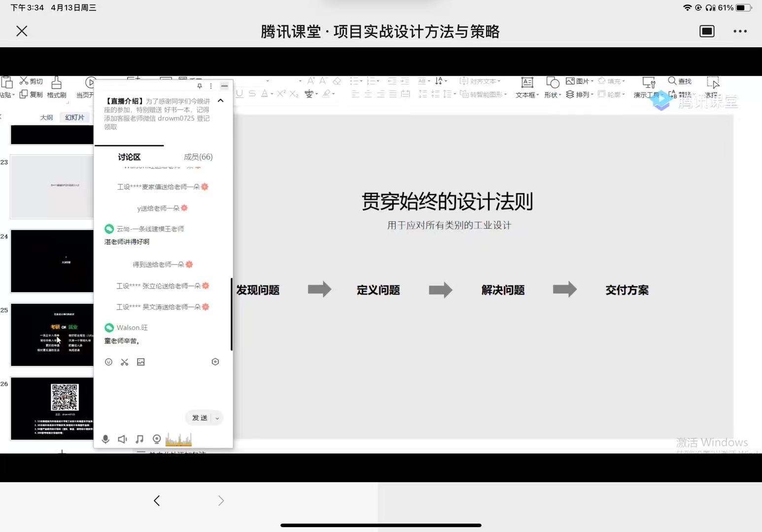
Task: Pin the chat panel with pushpin icon
Action: click(x=200, y=86)
